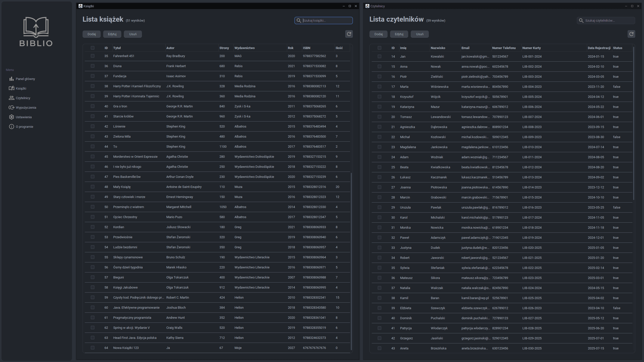Tick checkbox for Fahrenheit 451 row
Viewport: 644px width, 362px height.
pyautogui.click(x=93, y=56)
